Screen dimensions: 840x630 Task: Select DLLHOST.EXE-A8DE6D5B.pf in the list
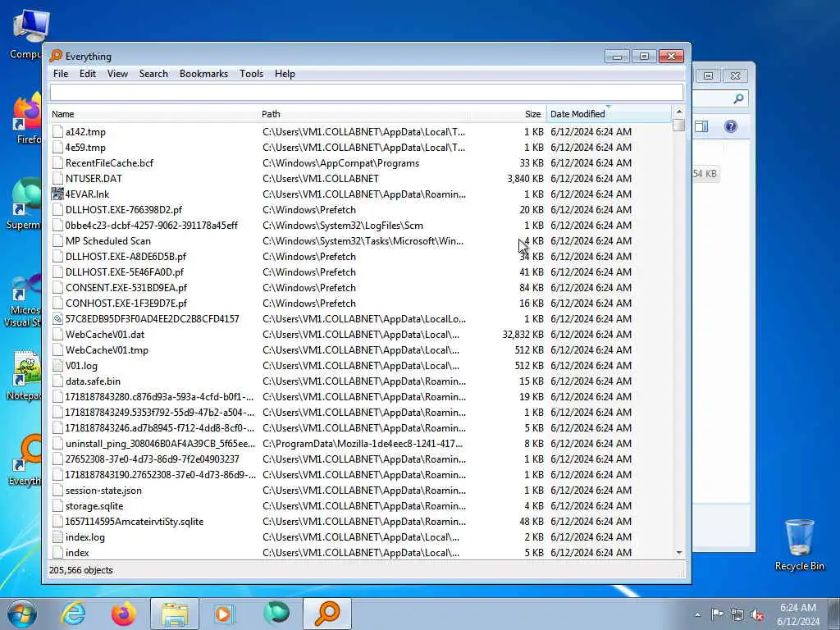click(126, 257)
